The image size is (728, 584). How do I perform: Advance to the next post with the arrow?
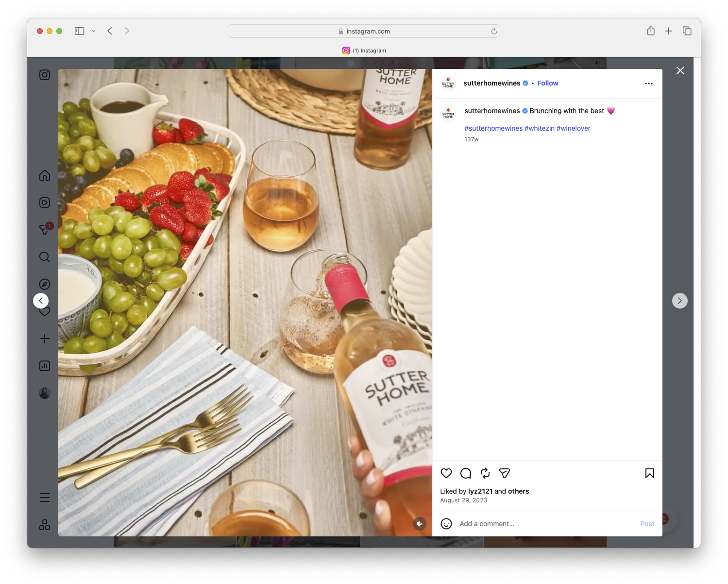tap(679, 300)
